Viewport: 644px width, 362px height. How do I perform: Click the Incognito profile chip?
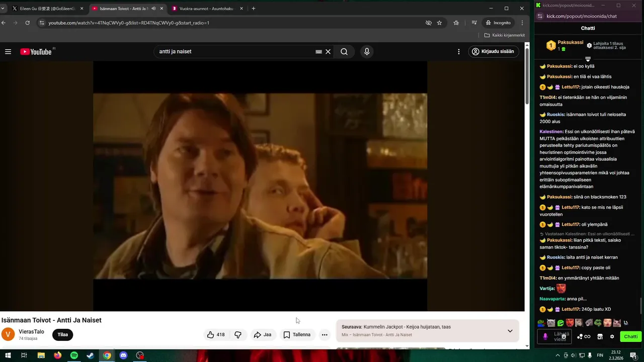[498, 23]
